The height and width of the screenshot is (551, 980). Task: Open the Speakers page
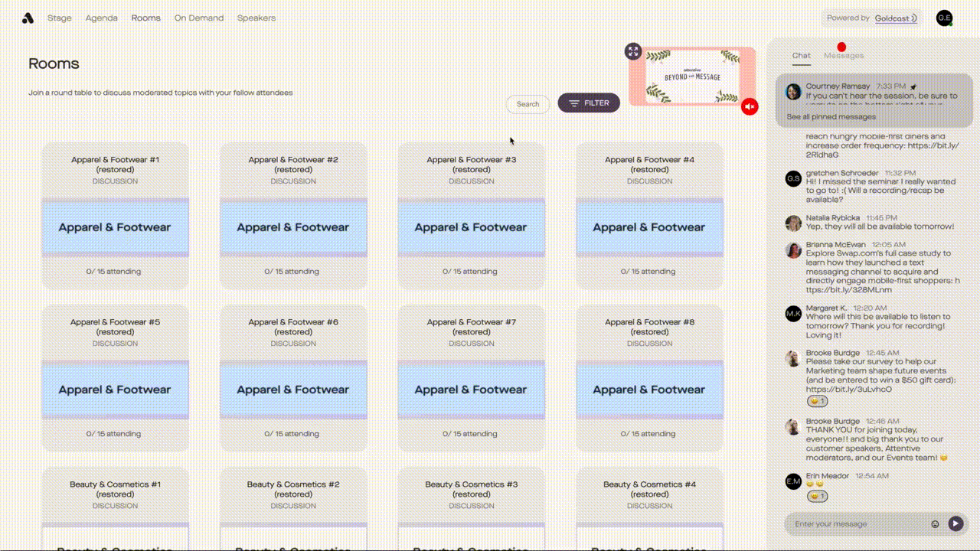(256, 18)
